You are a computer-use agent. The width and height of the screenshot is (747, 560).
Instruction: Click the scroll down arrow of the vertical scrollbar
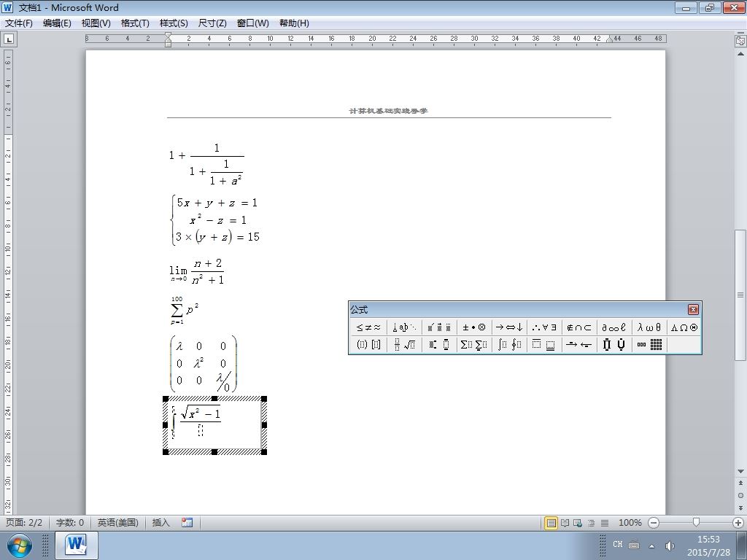[x=740, y=472]
